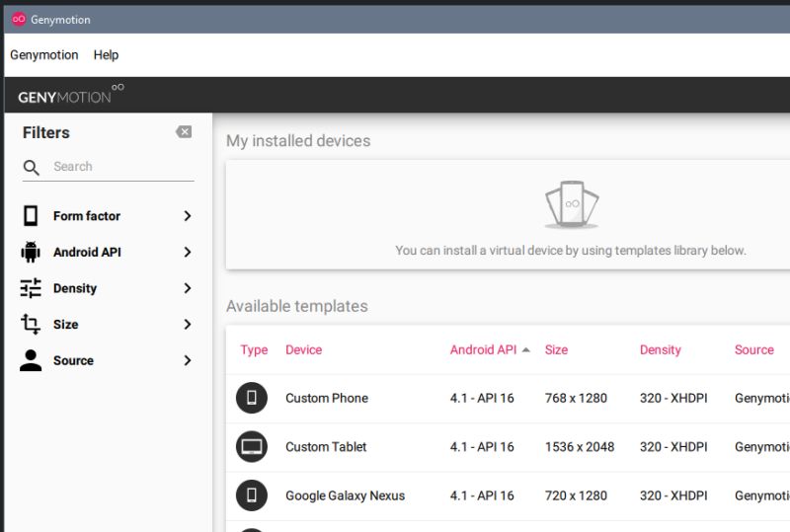The width and height of the screenshot is (790, 532).
Task: Click 1536 x 2048 size cell
Action: point(580,447)
